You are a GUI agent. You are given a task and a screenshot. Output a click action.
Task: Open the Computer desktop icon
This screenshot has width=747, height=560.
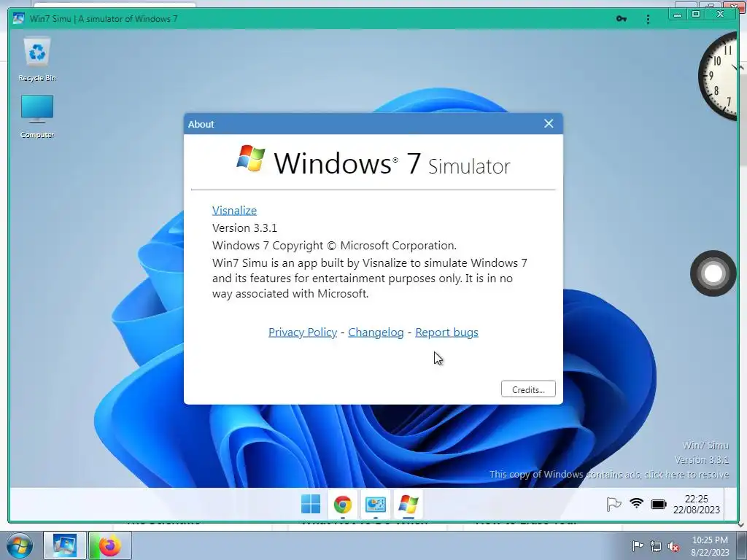[x=37, y=116]
